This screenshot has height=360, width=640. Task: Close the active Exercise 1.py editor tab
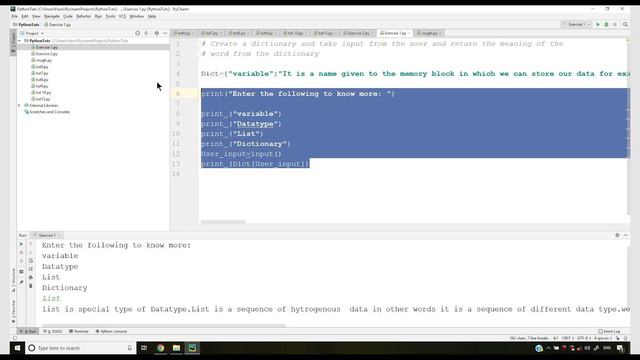coord(409,33)
